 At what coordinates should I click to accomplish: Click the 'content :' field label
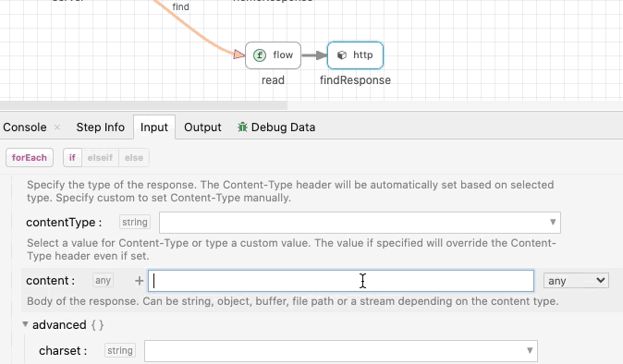[51, 281]
